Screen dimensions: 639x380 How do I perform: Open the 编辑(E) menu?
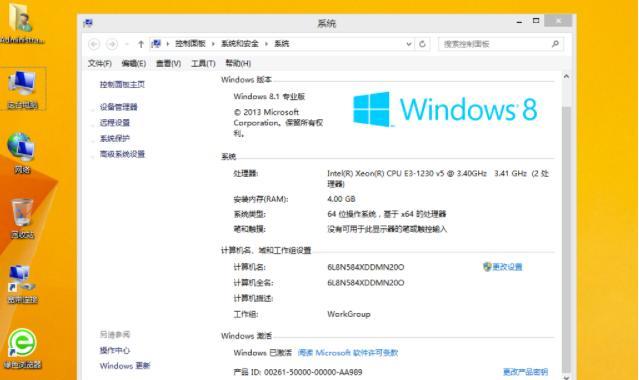pos(134,63)
